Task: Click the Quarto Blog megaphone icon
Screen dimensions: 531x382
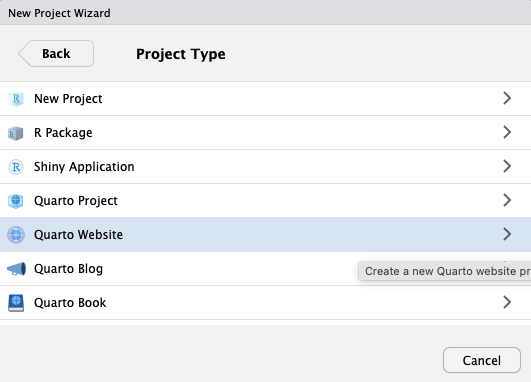Action: [16, 269]
